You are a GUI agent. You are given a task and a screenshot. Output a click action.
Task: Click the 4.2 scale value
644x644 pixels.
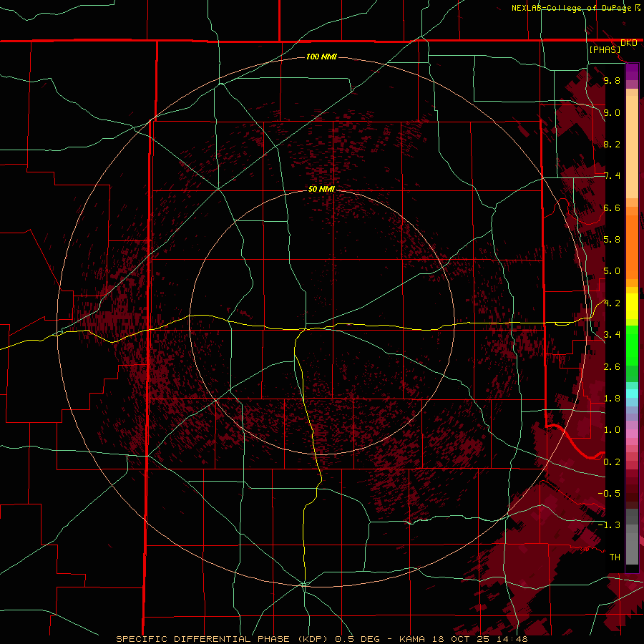coord(612,303)
